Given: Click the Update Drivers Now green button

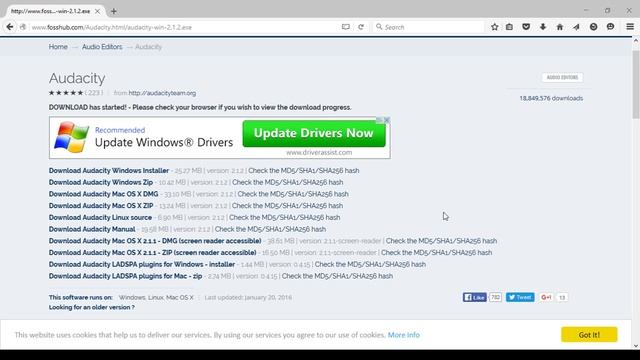Looking at the screenshot, I should (x=314, y=133).
